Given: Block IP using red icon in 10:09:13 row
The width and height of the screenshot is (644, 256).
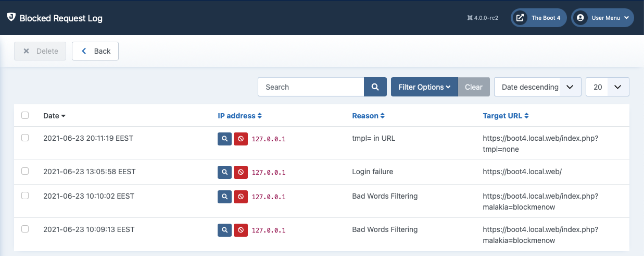Looking at the screenshot, I should click(241, 230).
